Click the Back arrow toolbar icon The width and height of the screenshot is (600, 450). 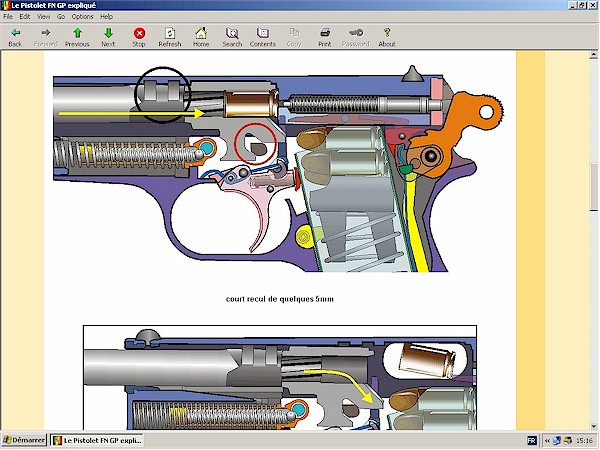click(x=15, y=37)
